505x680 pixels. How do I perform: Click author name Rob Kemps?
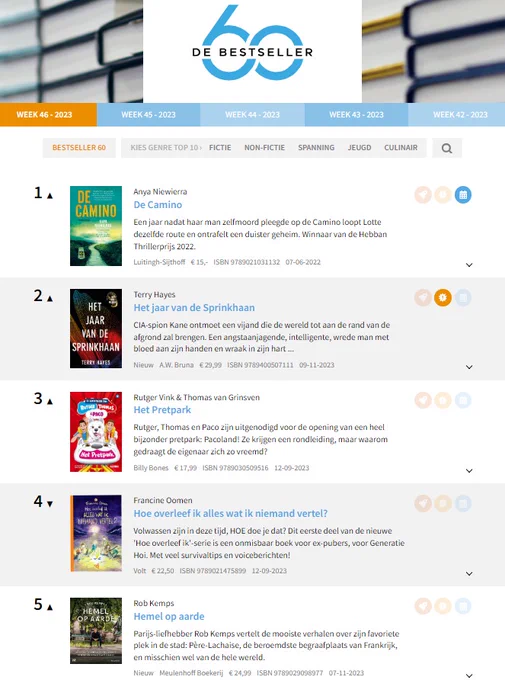pos(154,603)
